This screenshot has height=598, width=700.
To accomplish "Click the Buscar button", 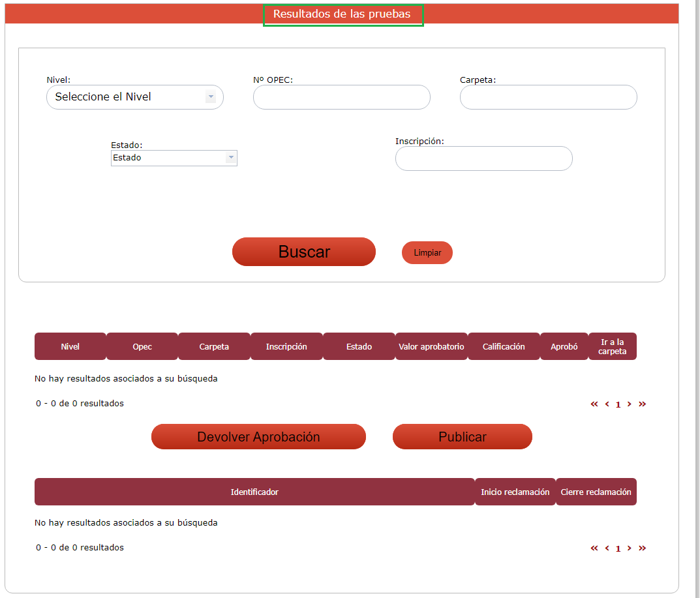I will click(x=304, y=252).
